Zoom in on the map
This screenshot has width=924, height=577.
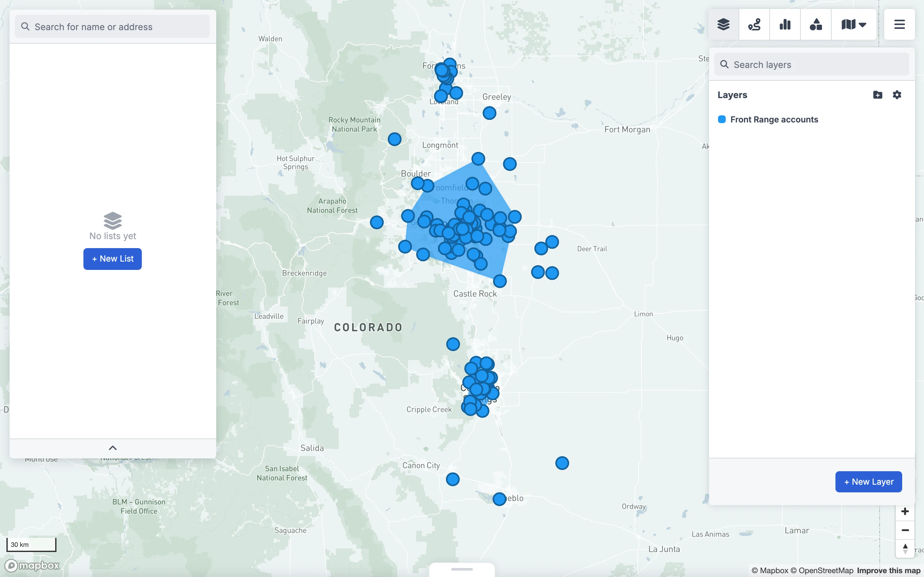[904, 511]
